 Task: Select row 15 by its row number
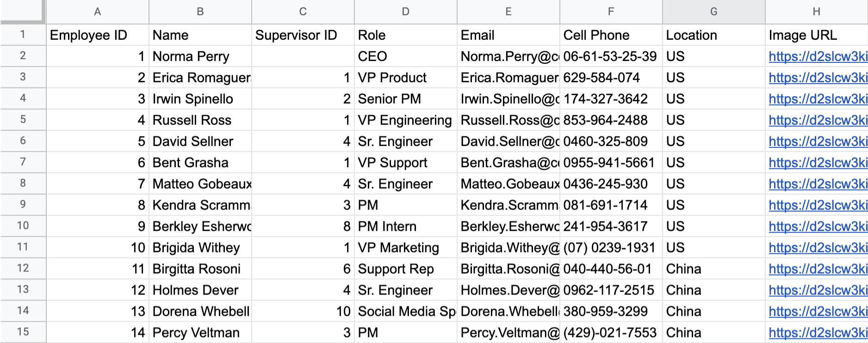(23, 332)
